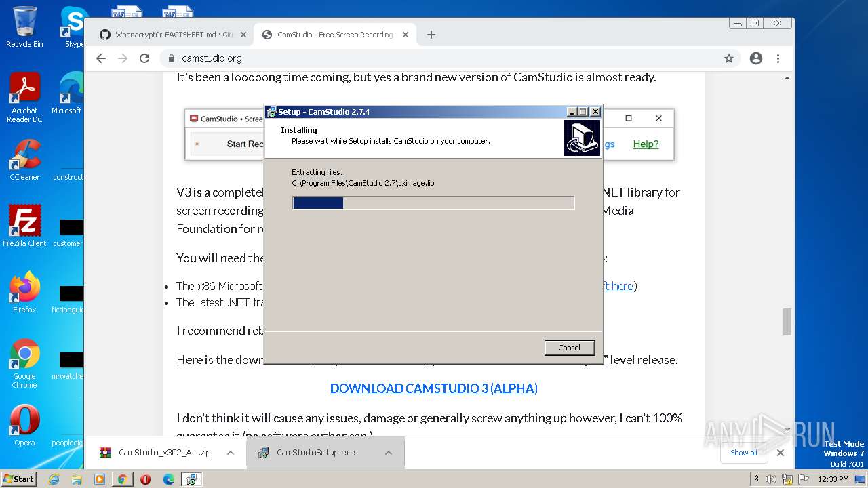
Task: Open a new Chrome tab
Action: (431, 35)
